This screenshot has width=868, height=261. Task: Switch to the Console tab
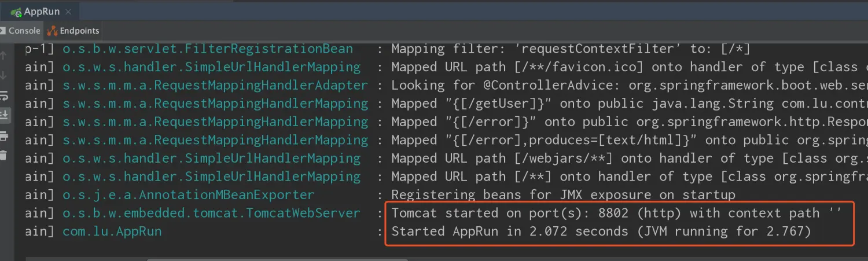point(21,31)
